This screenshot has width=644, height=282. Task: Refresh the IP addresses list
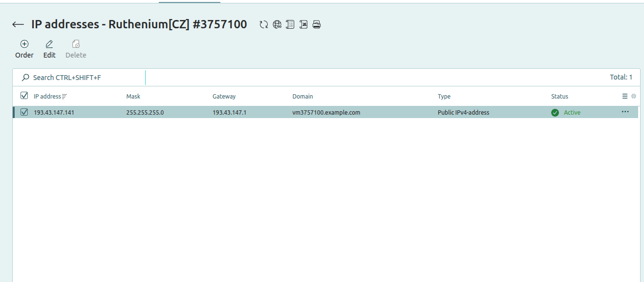tap(264, 24)
